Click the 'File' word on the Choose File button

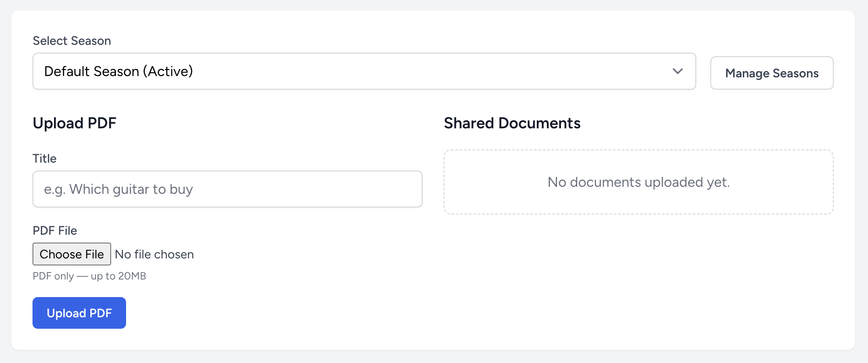tap(94, 254)
